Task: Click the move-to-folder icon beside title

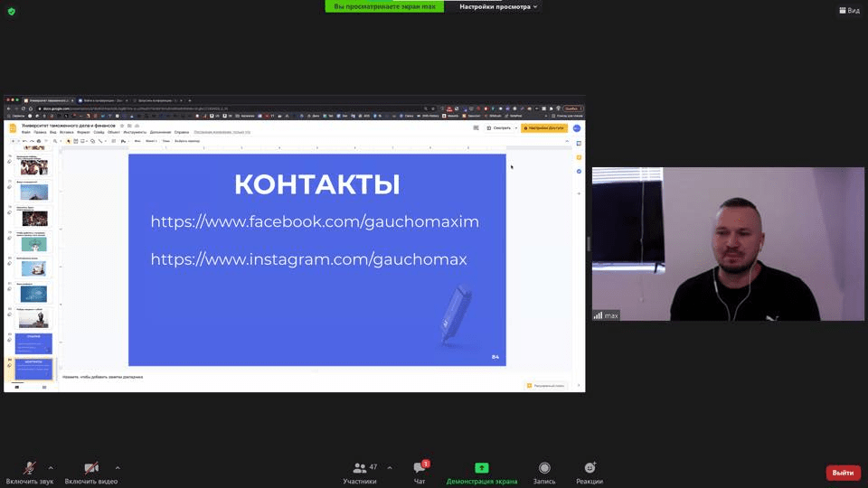Action: coord(129,126)
